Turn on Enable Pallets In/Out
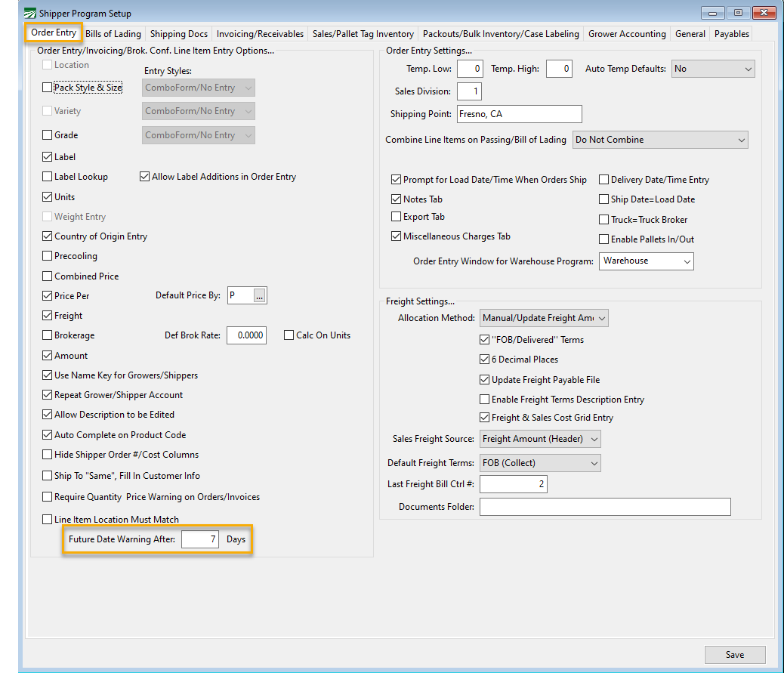This screenshot has width=784, height=673. coord(604,239)
